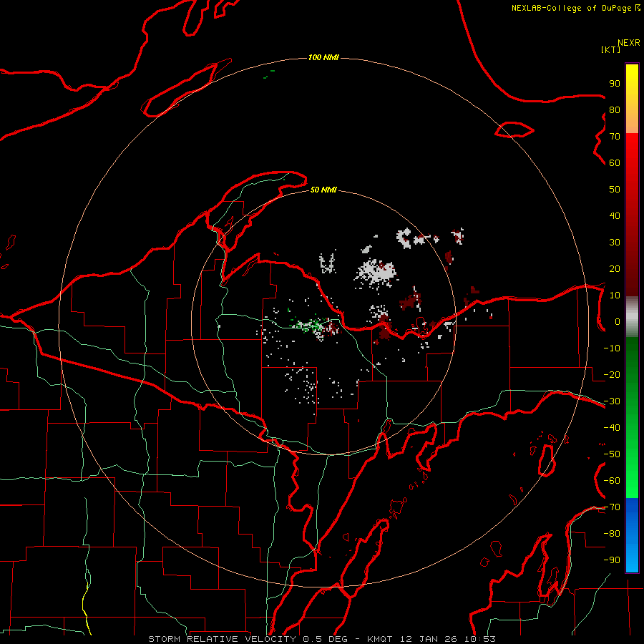Click the NEXLAB-College of DuPage label
This screenshot has height=644, width=644.
pyautogui.click(x=575, y=8)
